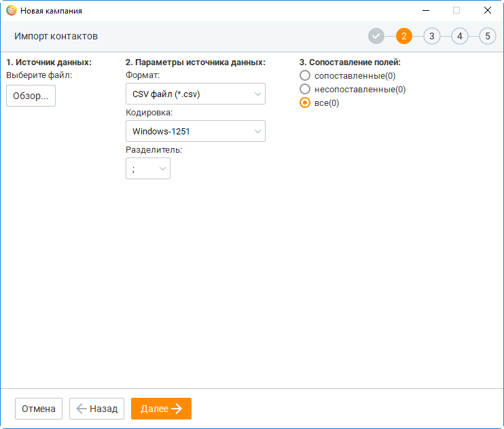Select the все(0) radio button
The width and height of the screenshot is (504, 429).
305,102
